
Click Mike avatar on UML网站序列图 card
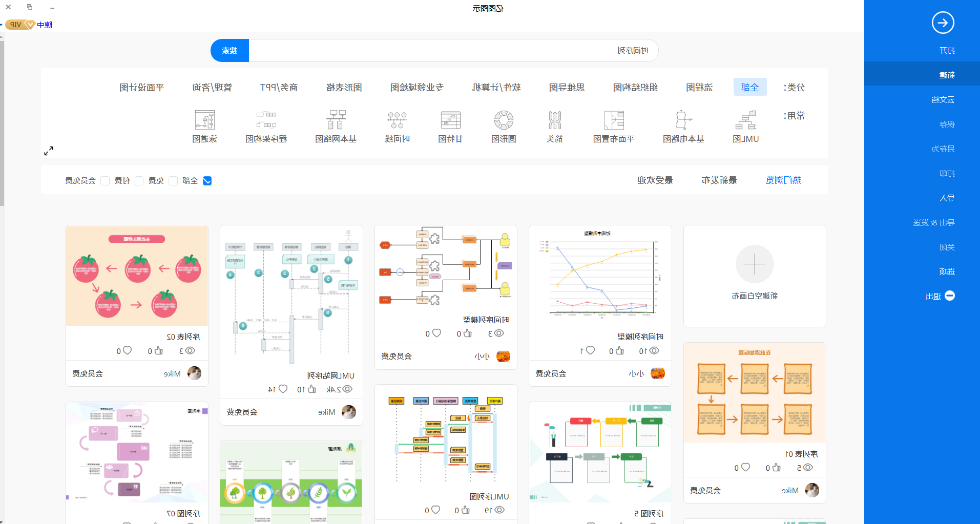(x=349, y=412)
